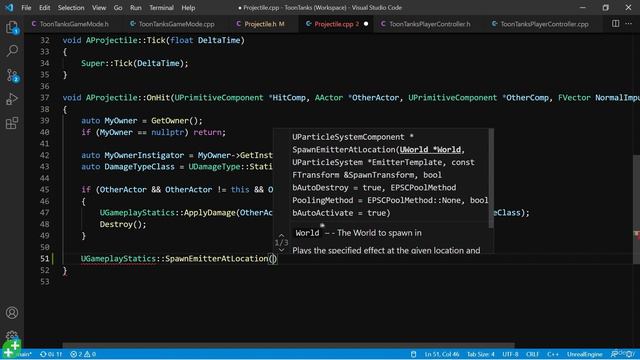
Task: Change Tab Size: 4 setting
Action: tap(480, 354)
